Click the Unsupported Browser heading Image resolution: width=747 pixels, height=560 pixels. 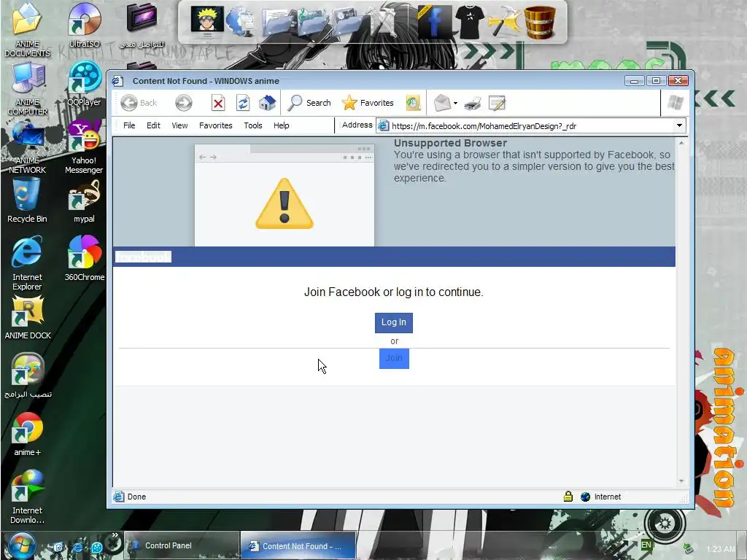click(450, 143)
